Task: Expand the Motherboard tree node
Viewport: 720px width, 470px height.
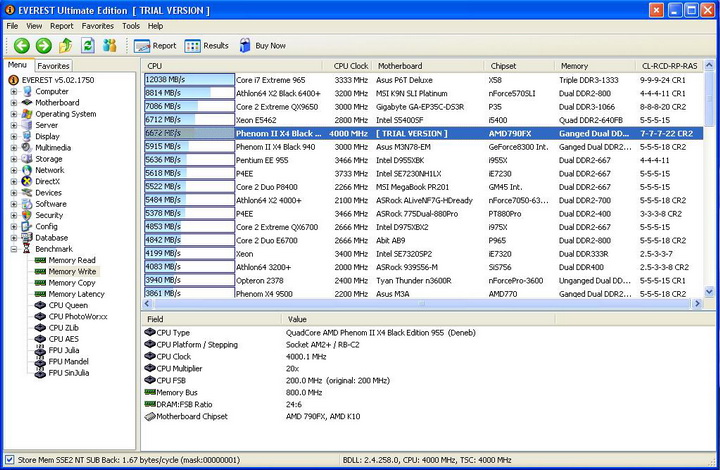Action: click(14, 103)
